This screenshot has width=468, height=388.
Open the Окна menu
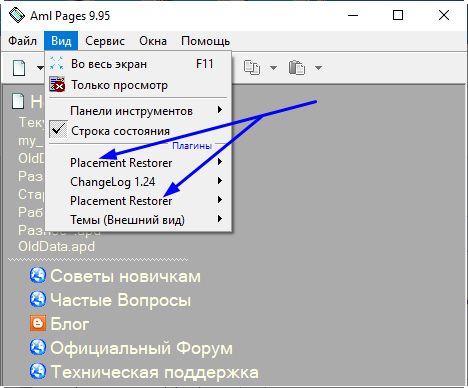[x=153, y=41]
